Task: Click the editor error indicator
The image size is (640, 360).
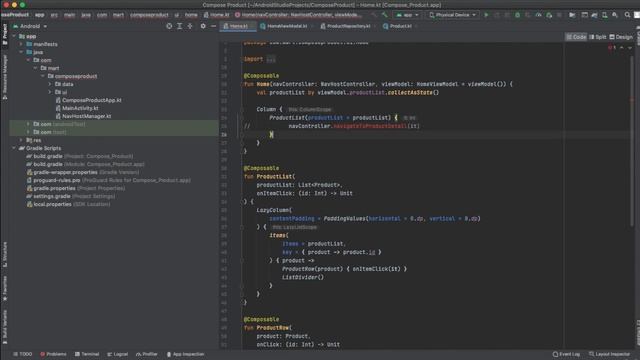Action: tap(612, 48)
